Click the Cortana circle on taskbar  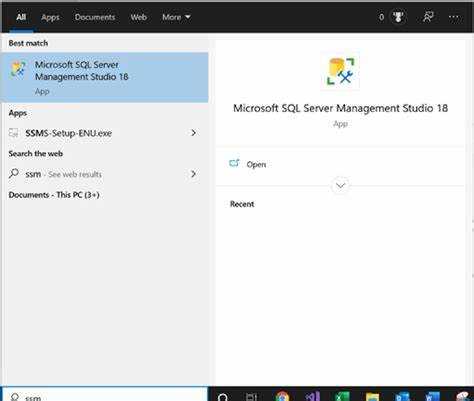click(x=223, y=397)
